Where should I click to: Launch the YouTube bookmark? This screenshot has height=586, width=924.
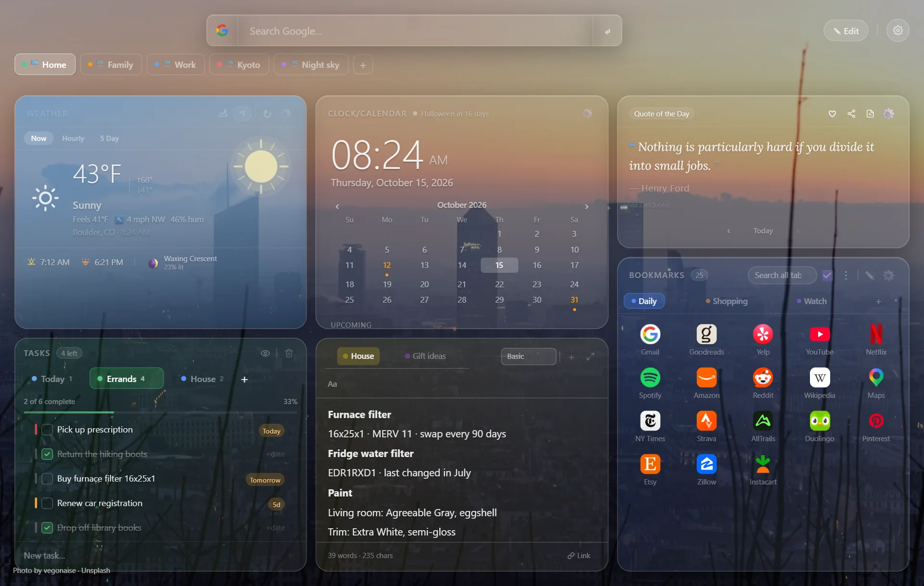tap(820, 340)
